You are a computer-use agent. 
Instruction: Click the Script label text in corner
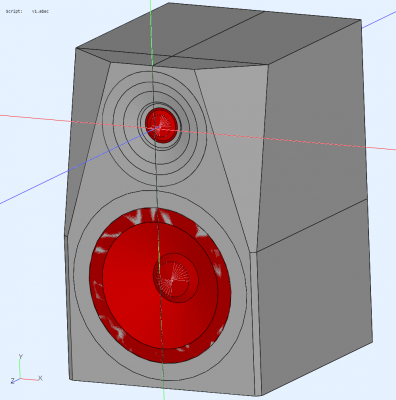[14, 11]
